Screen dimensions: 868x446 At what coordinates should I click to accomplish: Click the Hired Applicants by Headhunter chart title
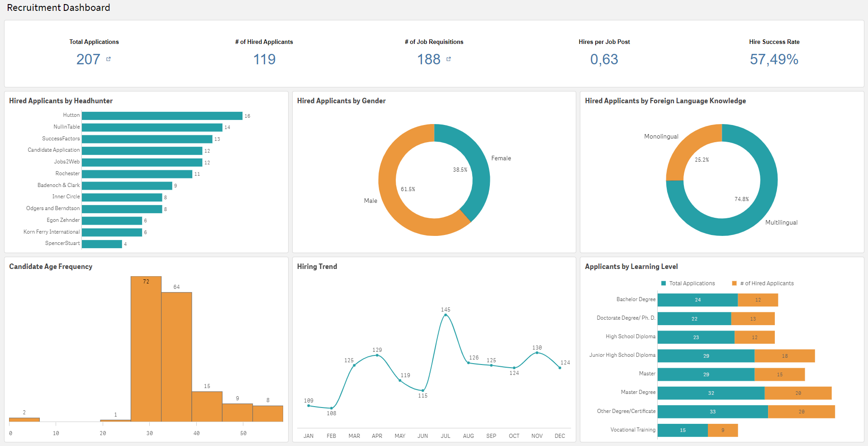[61, 101]
